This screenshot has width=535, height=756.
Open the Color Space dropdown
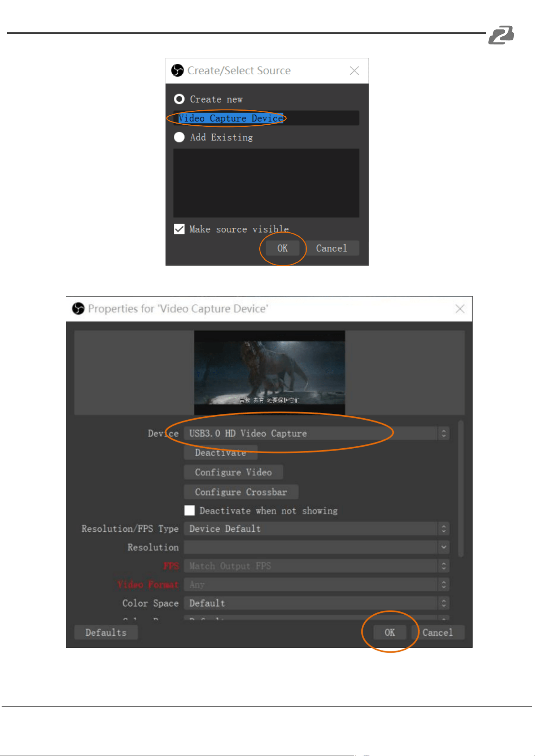[317, 603]
